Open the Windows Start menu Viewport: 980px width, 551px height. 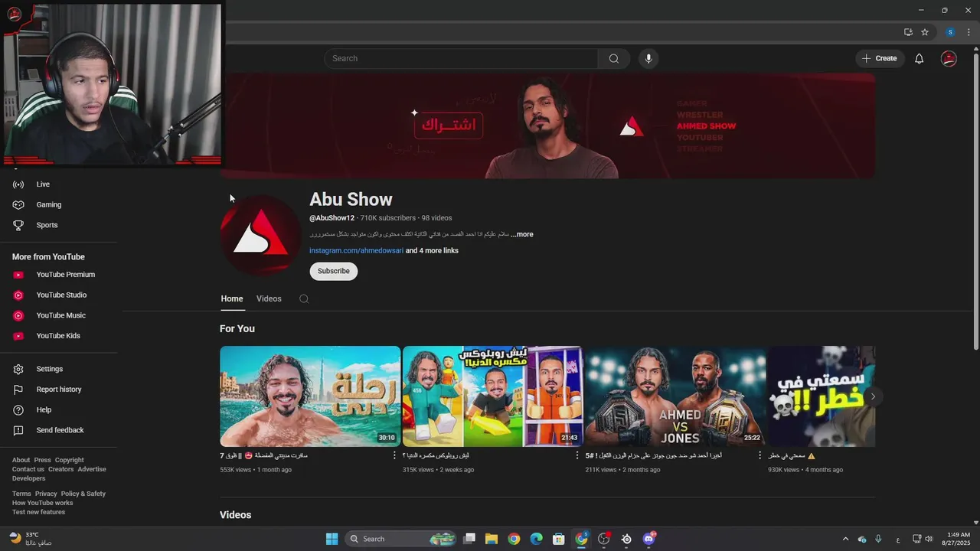[x=332, y=539]
